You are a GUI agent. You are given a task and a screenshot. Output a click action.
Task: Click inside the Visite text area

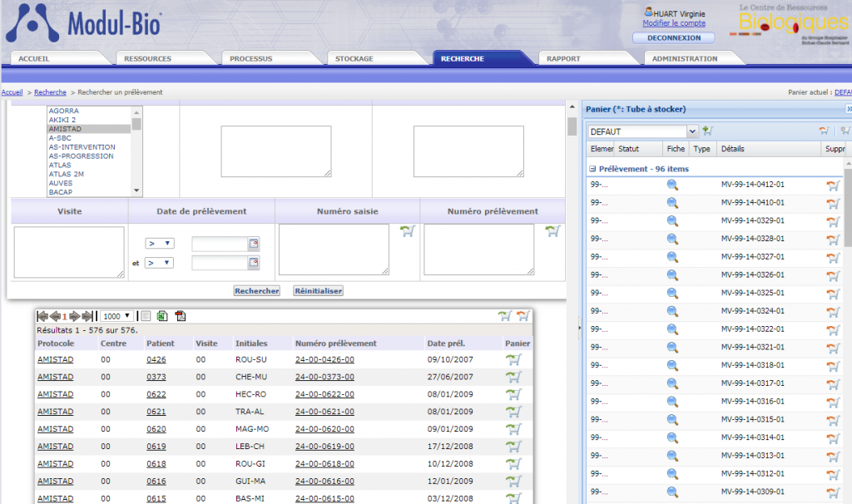point(68,251)
